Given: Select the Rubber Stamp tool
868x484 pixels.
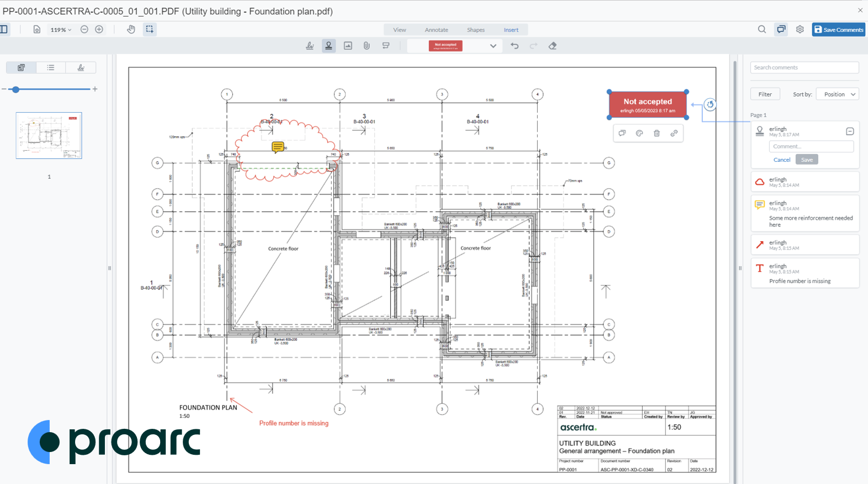Looking at the screenshot, I should (x=329, y=46).
